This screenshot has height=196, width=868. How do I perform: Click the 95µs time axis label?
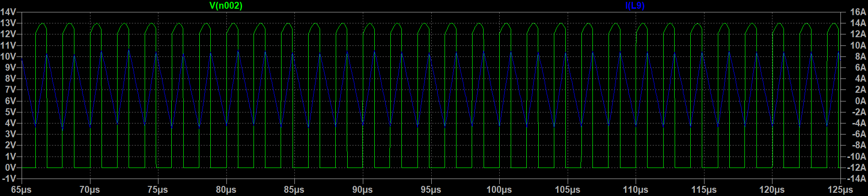tap(431, 190)
